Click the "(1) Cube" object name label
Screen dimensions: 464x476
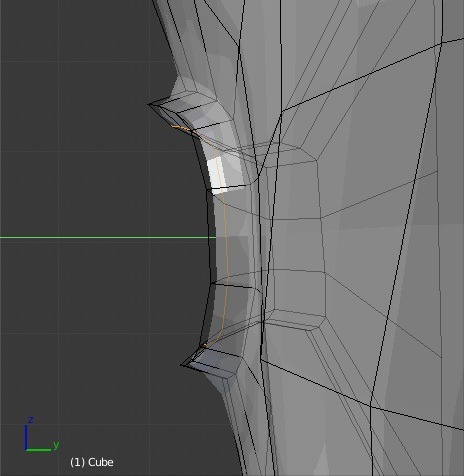pyautogui.click(x=92, y=462)
